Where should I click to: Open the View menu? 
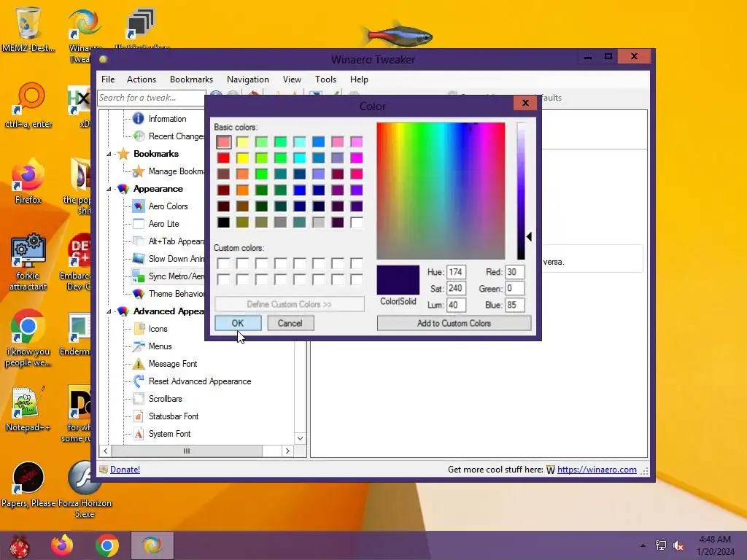point(292,79)
